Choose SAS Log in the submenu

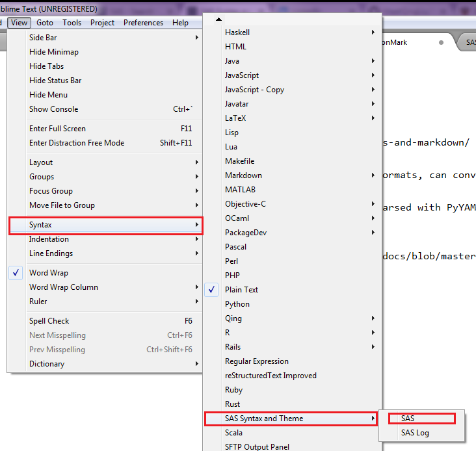tap(421, 433)
